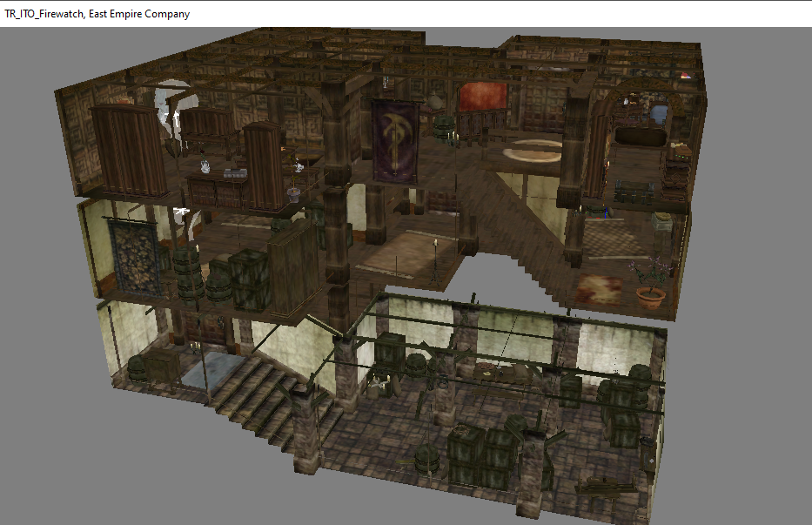Select the cluttered table on the ground floor
Viewport: 812px width, 525px height.
pos(502,374)
